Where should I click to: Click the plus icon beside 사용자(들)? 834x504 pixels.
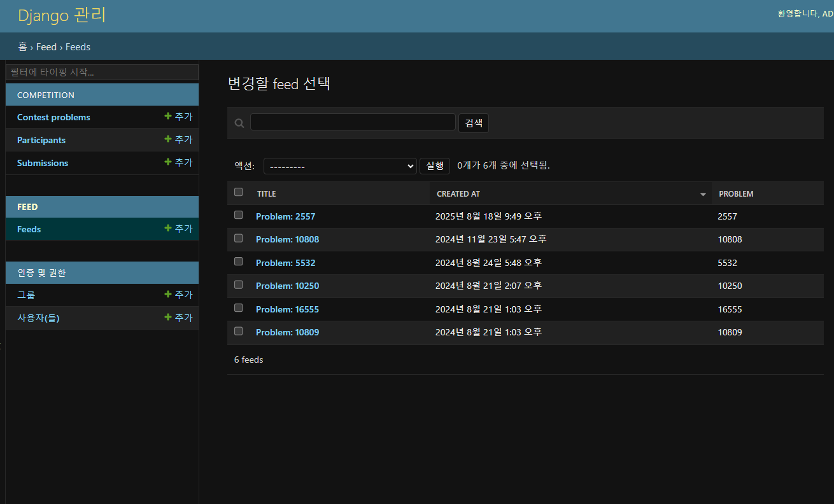168,318
